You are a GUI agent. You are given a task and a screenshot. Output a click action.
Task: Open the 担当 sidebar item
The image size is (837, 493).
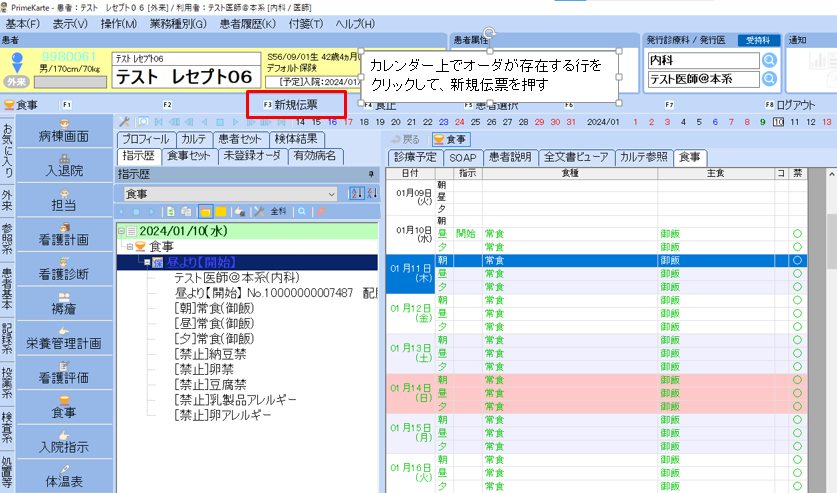[x=64, y=200]
